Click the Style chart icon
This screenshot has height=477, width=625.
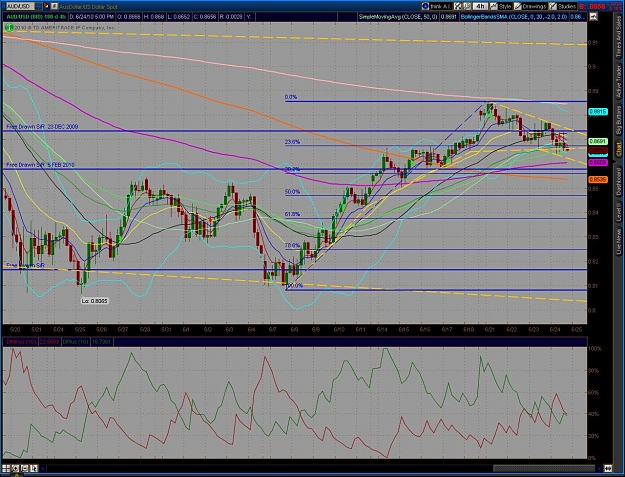click(494, 6)
